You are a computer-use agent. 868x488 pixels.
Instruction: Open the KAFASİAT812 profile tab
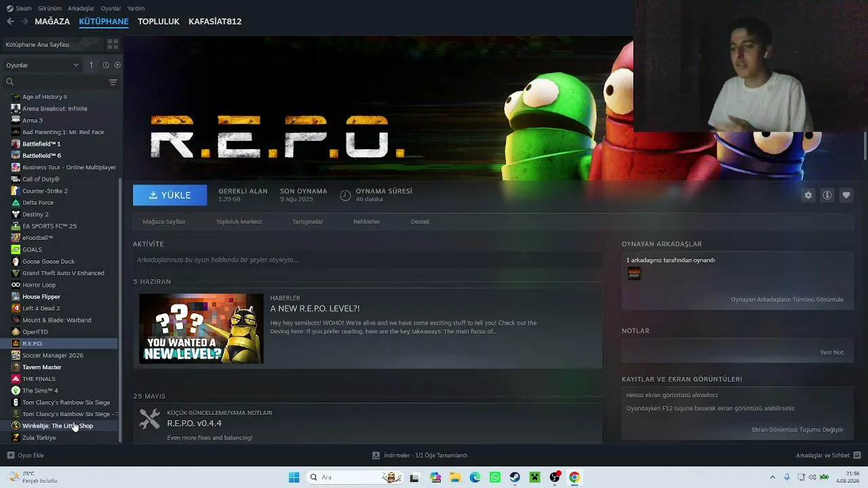pos(215,22)
